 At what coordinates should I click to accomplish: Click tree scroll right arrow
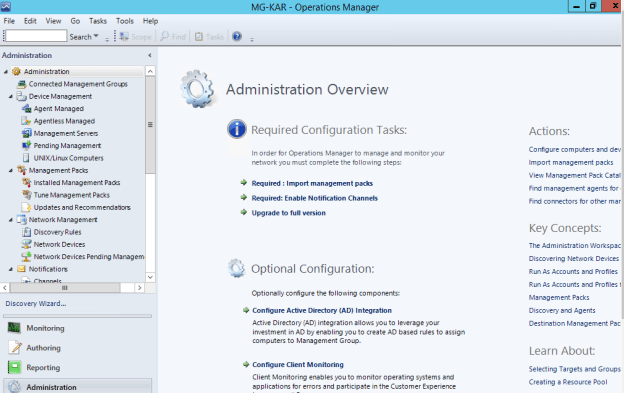click(x=139, y=288)
